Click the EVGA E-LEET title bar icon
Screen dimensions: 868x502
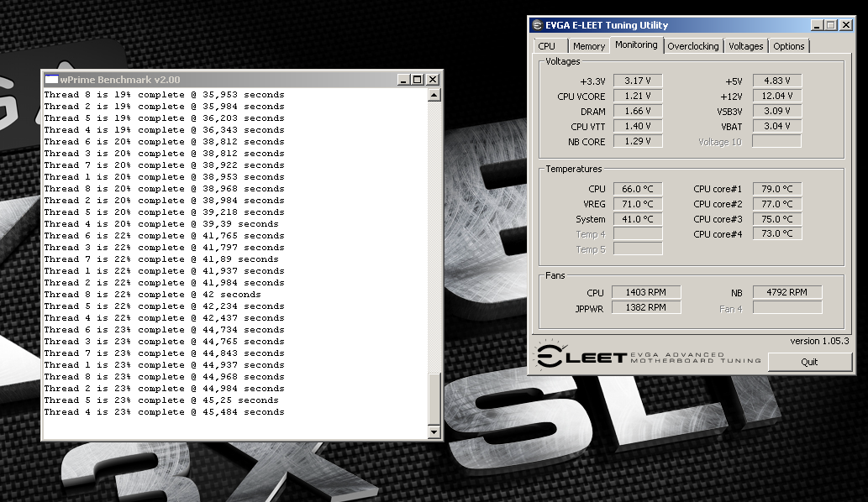[x=537, y=25]
